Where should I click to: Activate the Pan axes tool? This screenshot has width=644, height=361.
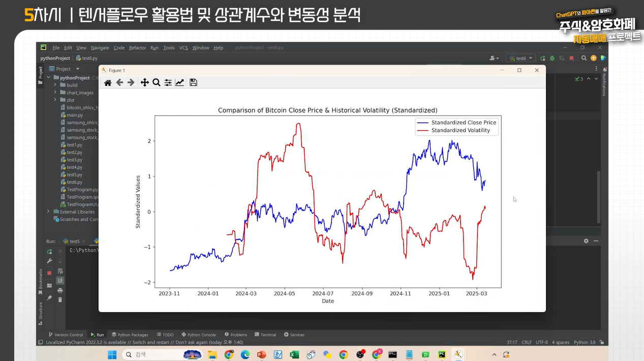pos(145,82)
